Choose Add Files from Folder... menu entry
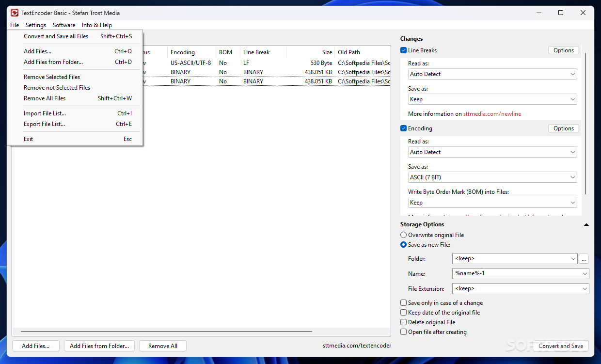This screenshot has width=601, height=364. [75, 62]
